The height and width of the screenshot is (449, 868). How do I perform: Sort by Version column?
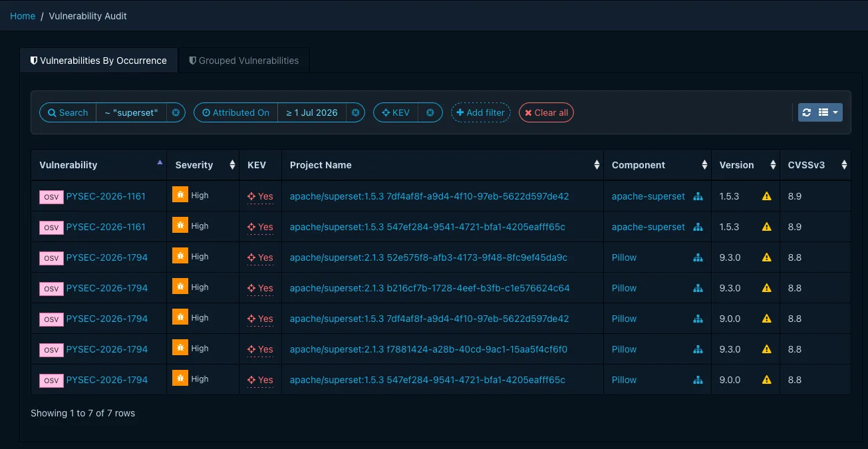coord(746,165)
